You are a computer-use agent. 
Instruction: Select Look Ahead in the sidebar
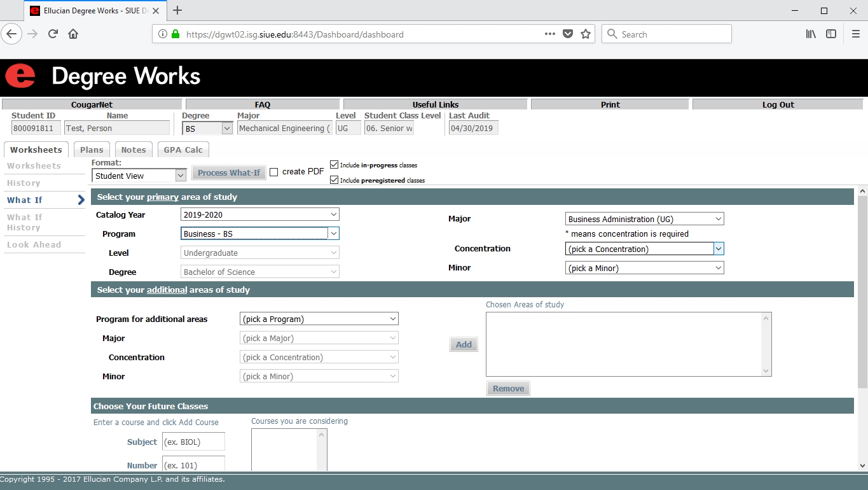34,245
